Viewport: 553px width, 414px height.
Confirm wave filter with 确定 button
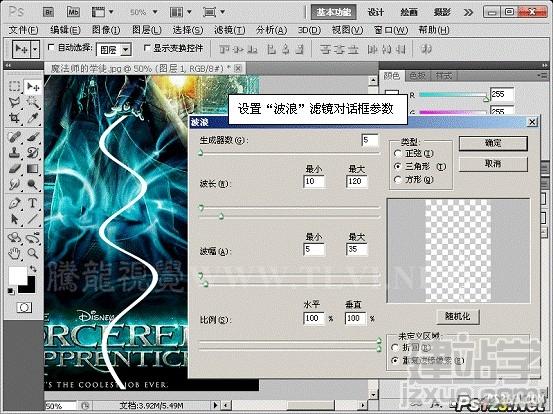(x=493, y=143)
